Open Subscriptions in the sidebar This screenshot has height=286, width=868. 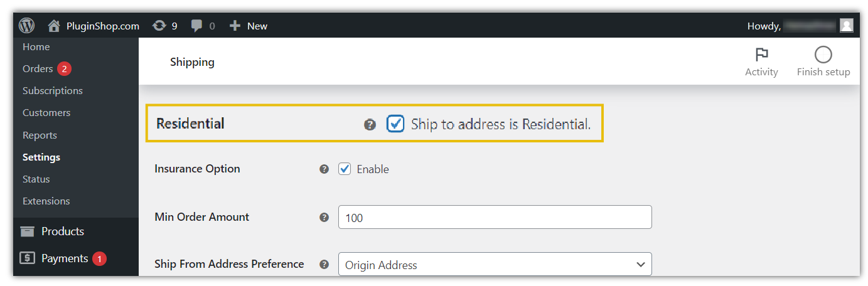(53, 90)
